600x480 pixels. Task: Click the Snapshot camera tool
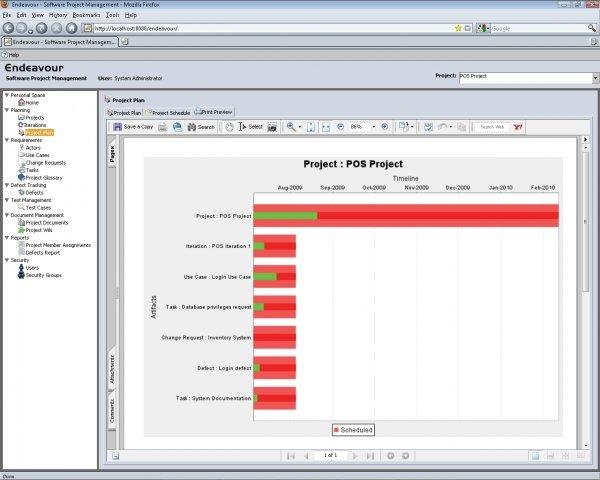(272, 127)
